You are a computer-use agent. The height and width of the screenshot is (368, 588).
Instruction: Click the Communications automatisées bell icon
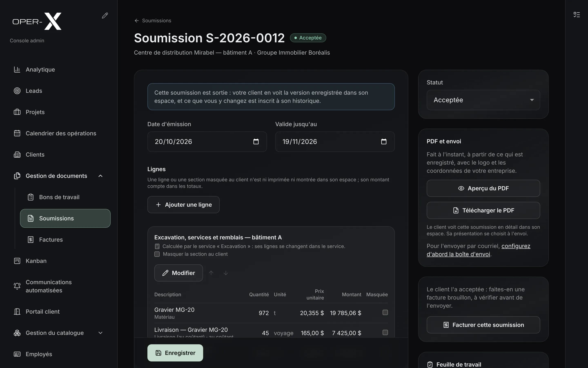click(17, 286)
